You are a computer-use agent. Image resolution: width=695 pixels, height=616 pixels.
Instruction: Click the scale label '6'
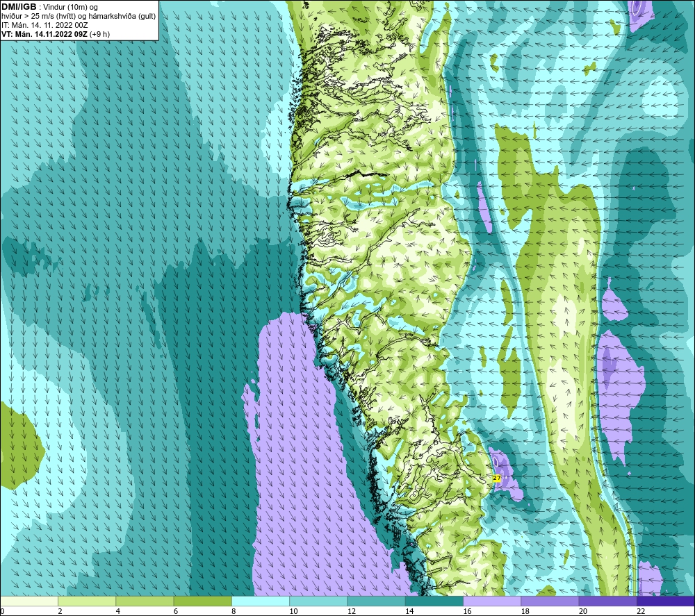176,611
